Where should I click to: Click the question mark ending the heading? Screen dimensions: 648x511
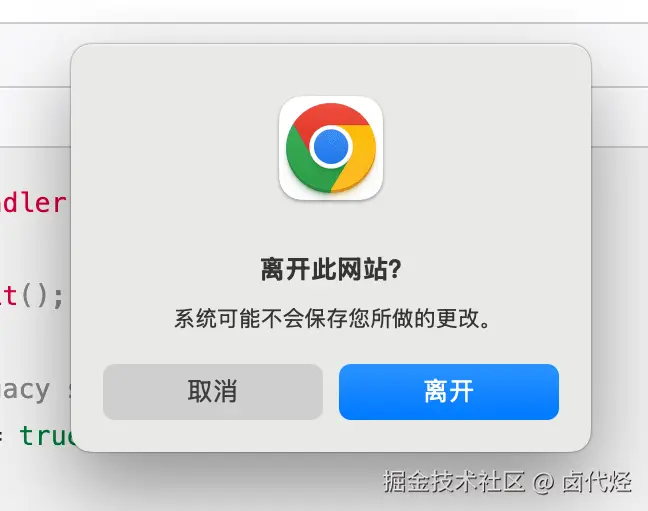tap(395, 269)
